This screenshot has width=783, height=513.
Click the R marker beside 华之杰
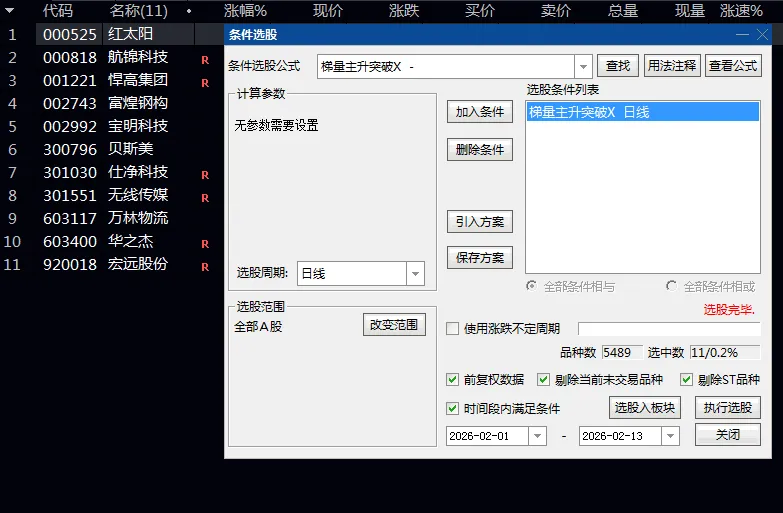click(x=205, y=244)
